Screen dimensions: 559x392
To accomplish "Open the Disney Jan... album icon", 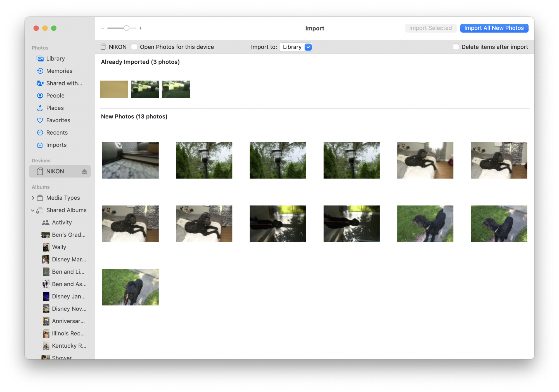I will click(46, 297).
